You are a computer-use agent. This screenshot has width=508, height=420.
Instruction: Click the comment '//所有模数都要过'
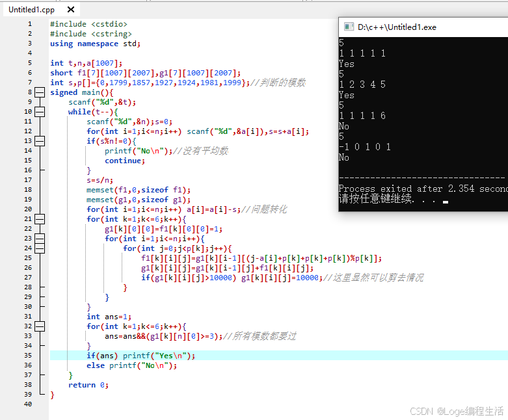[260, 336]
